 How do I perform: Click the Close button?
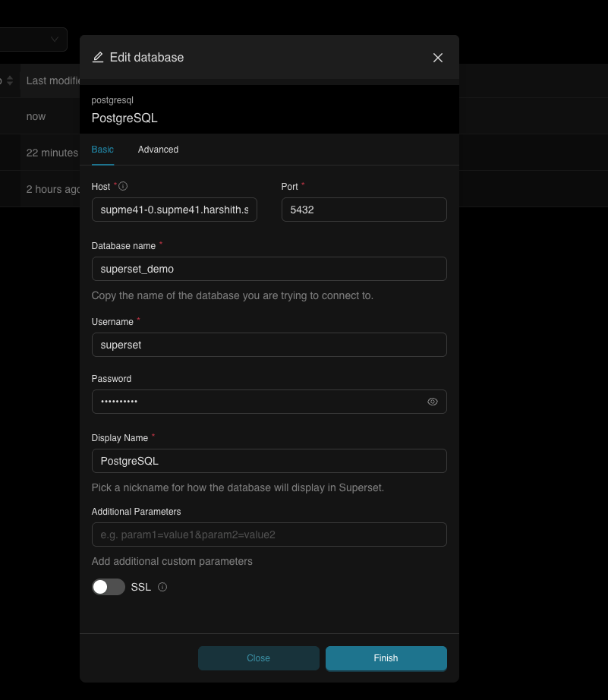pyautogui.click(x=259, y=658)
